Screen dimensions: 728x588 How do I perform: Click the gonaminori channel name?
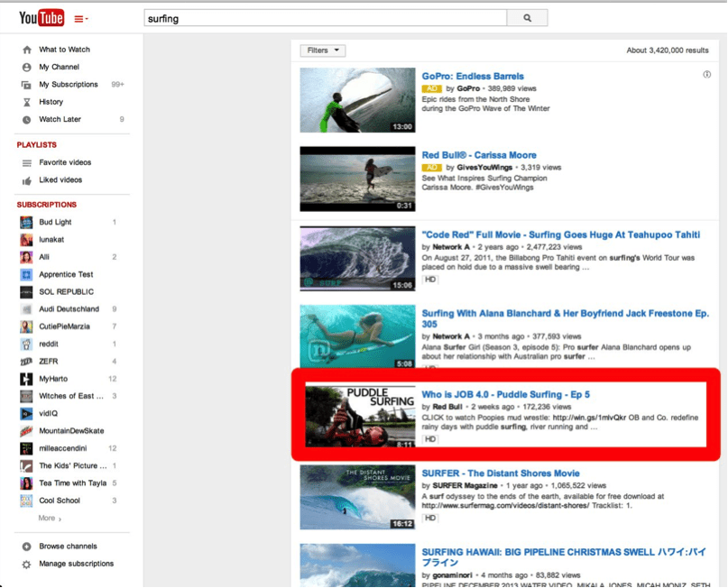[452, 575]
